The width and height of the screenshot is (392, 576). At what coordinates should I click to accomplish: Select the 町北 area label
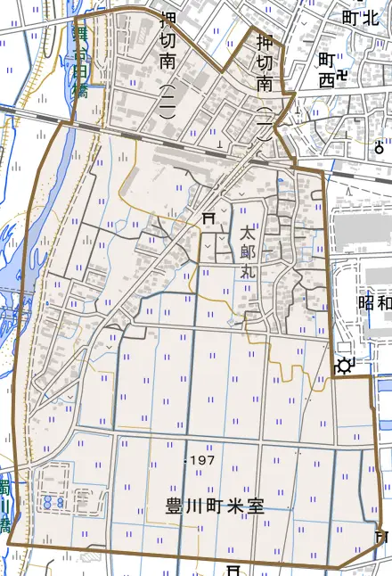(360, 18)
